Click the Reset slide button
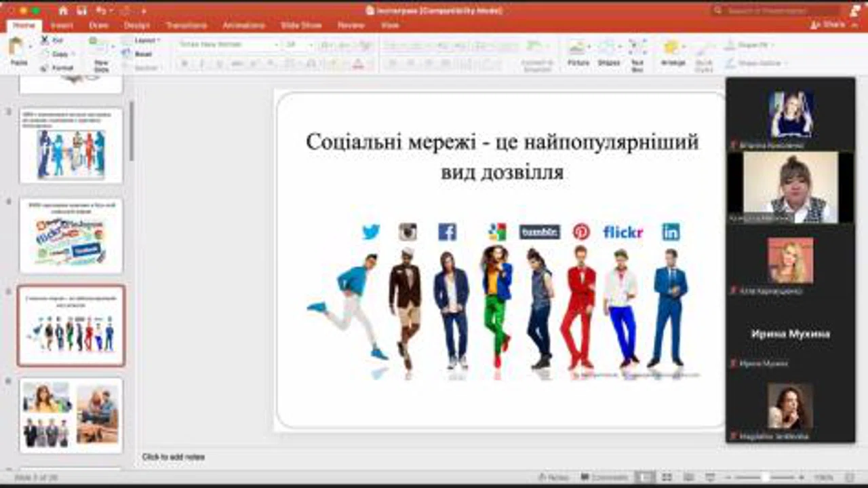 tap(138, 54)
